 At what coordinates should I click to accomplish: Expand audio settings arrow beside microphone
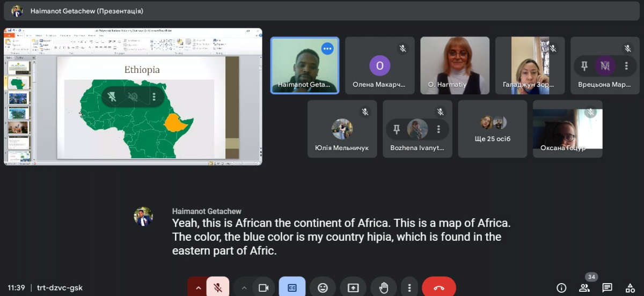click(x=198, y=288)
